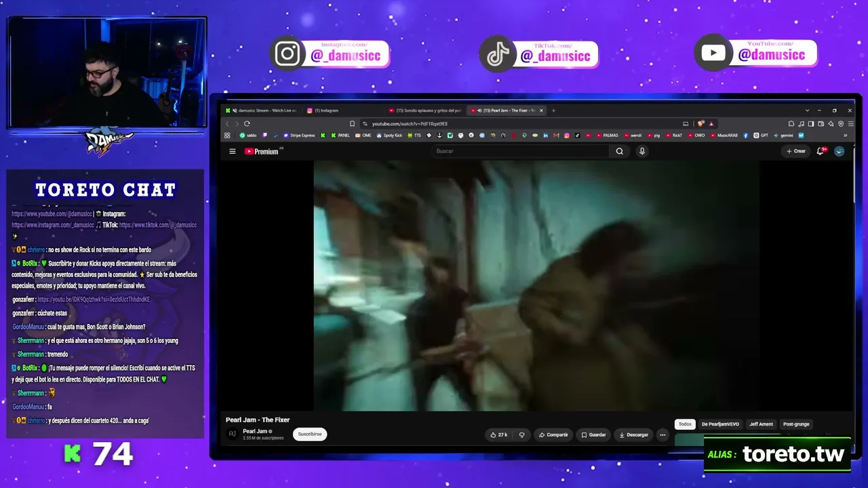The image size is (868, 488).
Task: Select the Post-grunge filter chip
Action: (796, 424)
